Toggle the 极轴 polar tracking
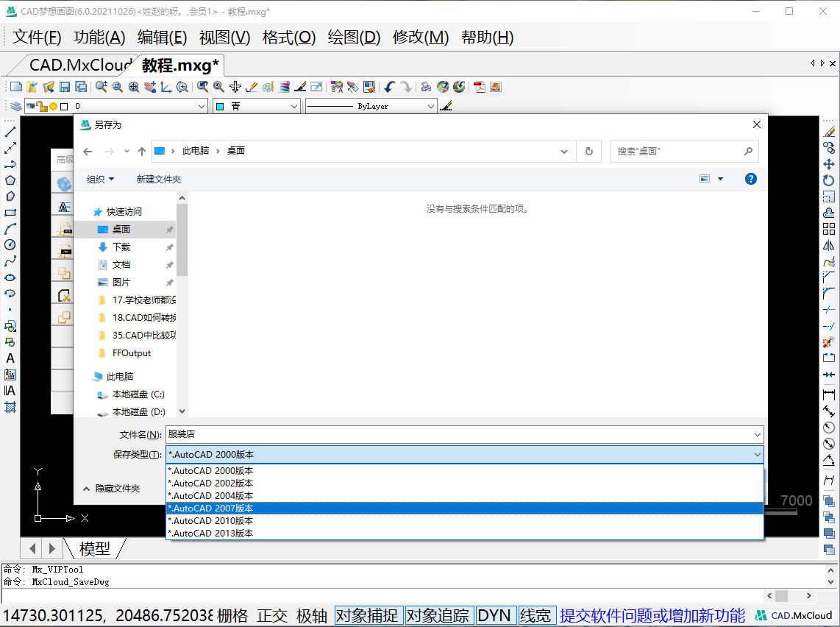 312,616
